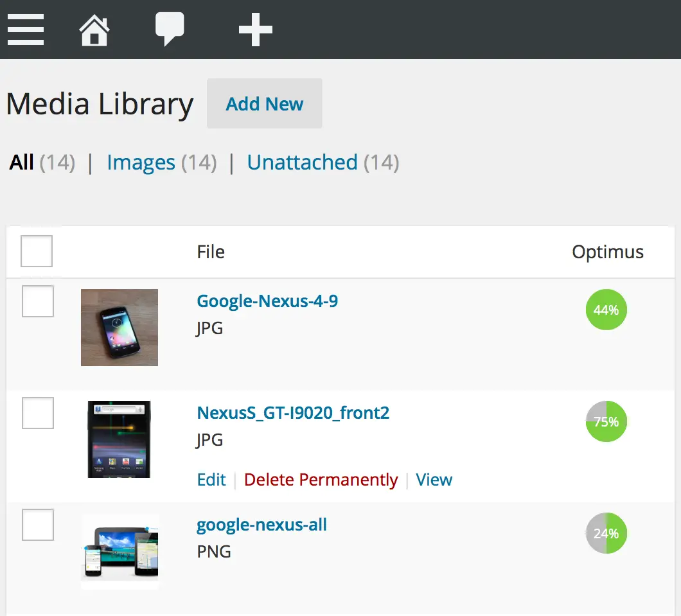Check the Google-Nexus-4-9 row checkbox

click(x=37, y=301)
